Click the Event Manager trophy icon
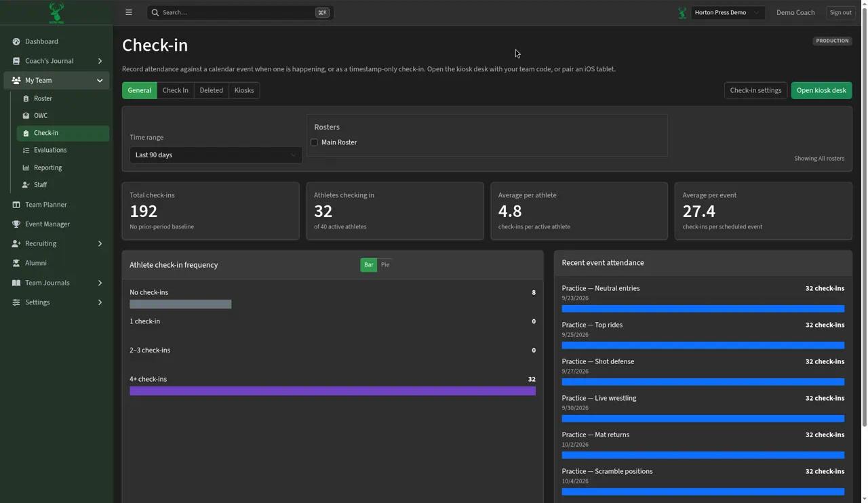This screenshot has width=868, height=503. pyautogui.click(x=16, y=224)
